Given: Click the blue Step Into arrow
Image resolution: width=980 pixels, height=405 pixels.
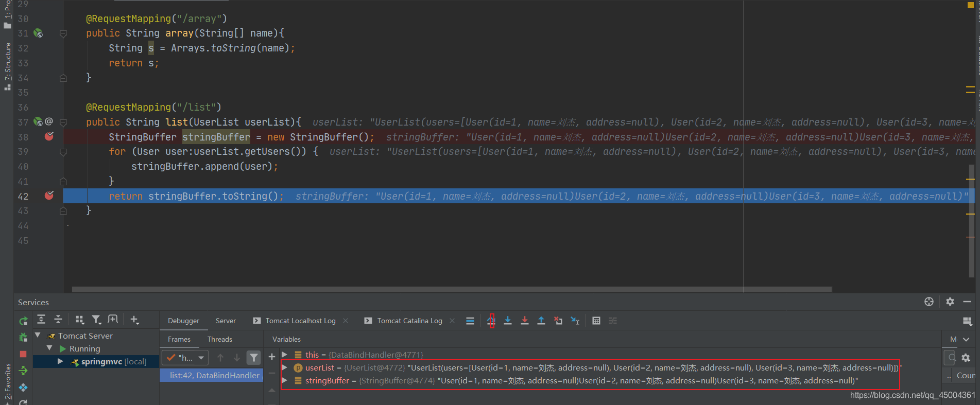Looking at the screenshot, I should [x=508, y=321].
